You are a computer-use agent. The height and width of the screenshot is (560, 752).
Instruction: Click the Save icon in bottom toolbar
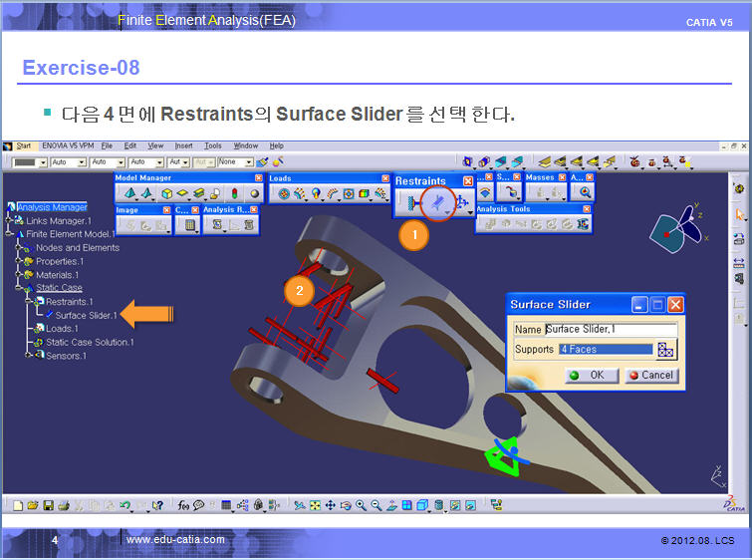(48, 505)
